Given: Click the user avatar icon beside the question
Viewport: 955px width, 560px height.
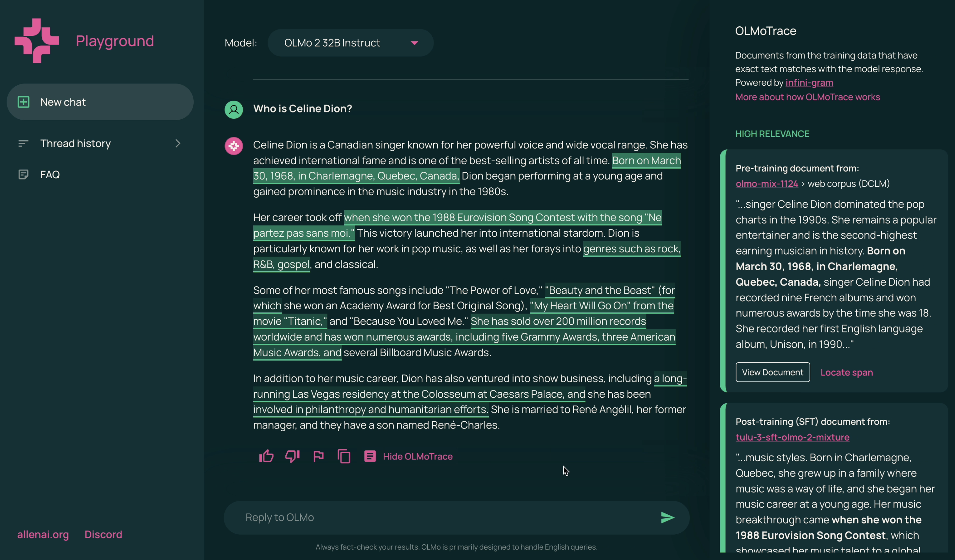Looking at the screenshot, I should coord(234,110).
